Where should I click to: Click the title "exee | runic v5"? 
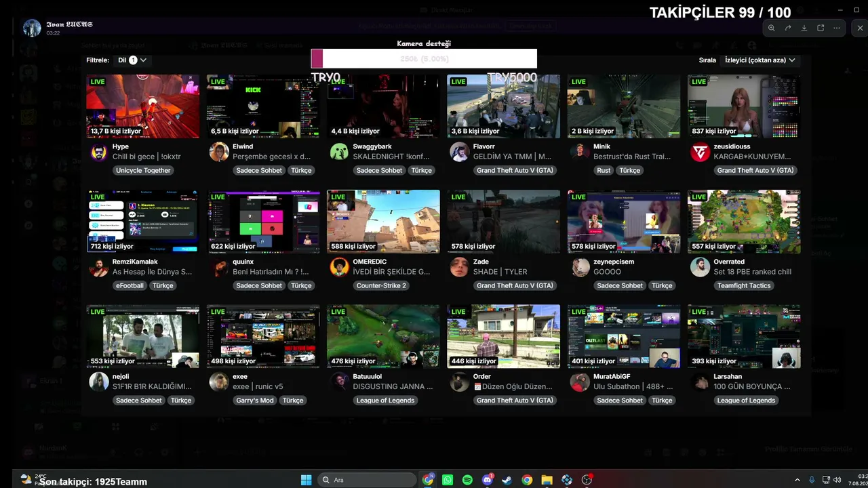[258, 386]
